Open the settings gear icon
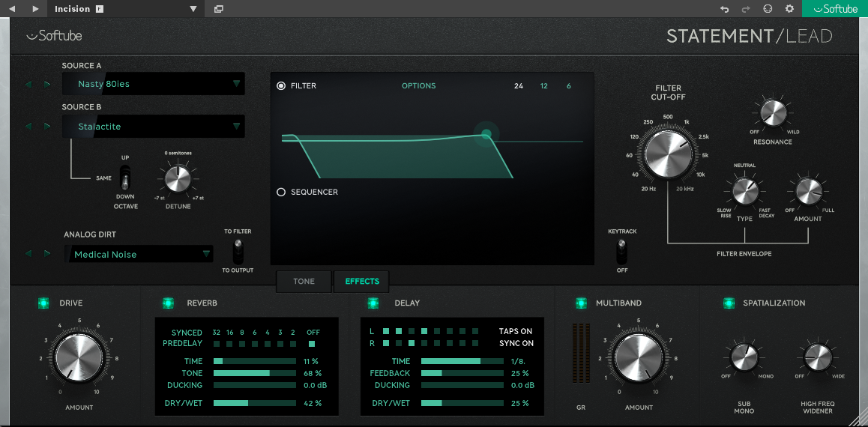 [x=789, y=9]
